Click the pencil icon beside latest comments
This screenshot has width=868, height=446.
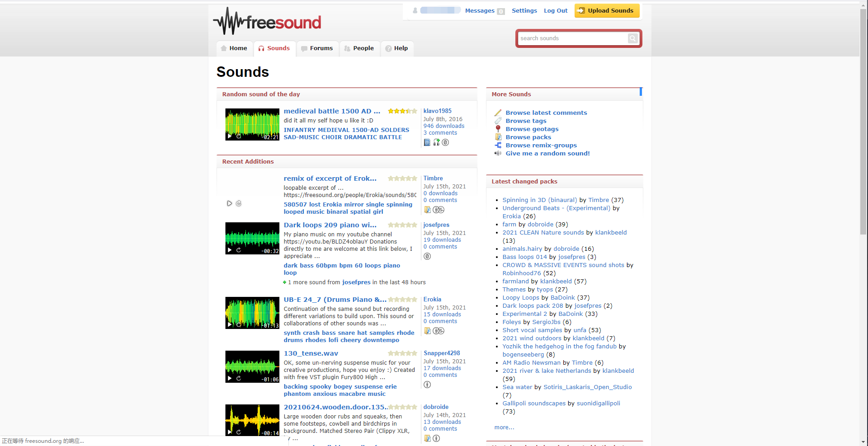point(498,113)
